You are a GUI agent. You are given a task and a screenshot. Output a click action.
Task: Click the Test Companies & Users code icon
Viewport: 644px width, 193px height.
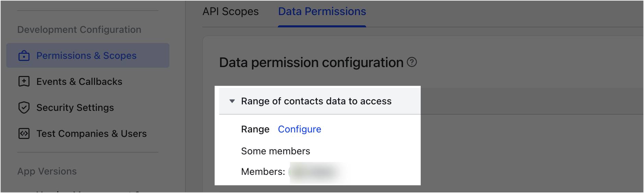(24, 133)
